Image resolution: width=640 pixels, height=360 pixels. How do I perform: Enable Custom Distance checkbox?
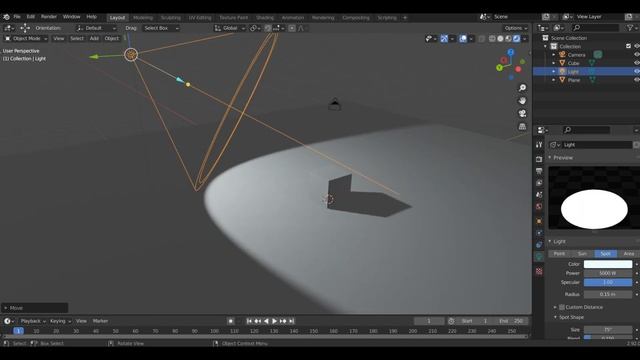(x=562, y=307)
